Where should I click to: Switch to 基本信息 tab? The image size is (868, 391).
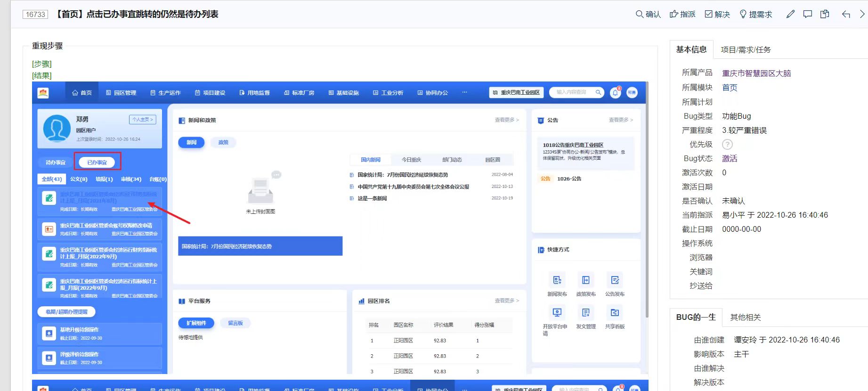pyautogui.click(x=691, y=49)
